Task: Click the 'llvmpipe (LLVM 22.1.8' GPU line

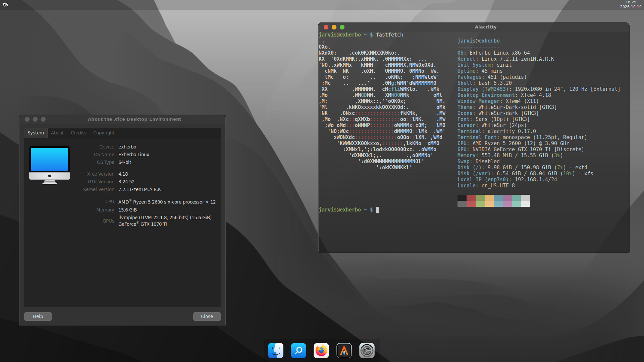Action: 165,218
